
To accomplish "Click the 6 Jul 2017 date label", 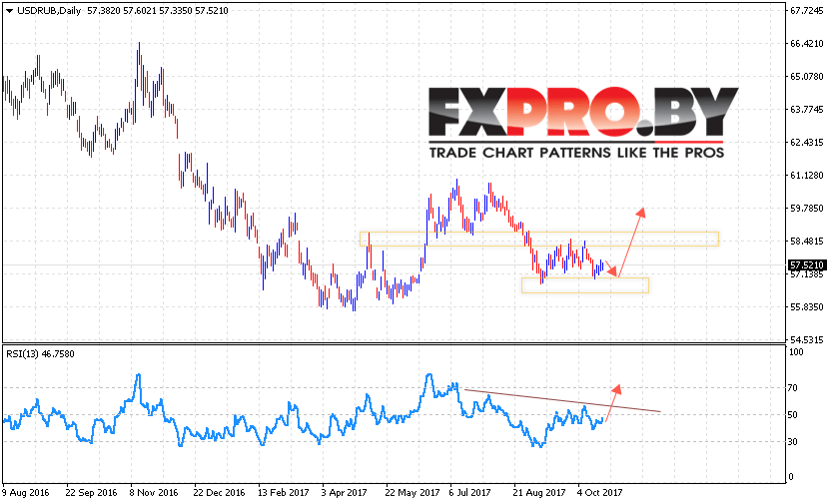I will tap(469, 492).
